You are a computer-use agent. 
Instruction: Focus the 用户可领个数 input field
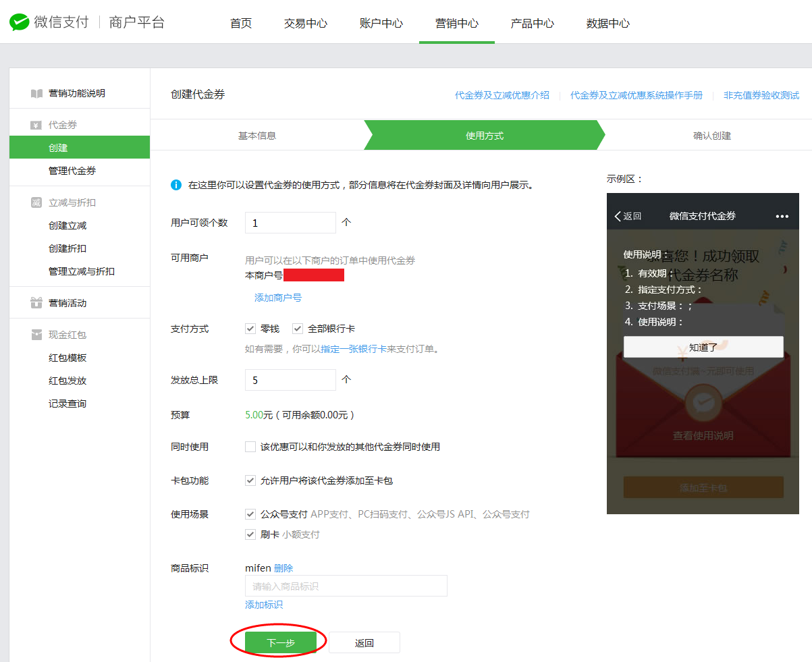click(290, 223)
